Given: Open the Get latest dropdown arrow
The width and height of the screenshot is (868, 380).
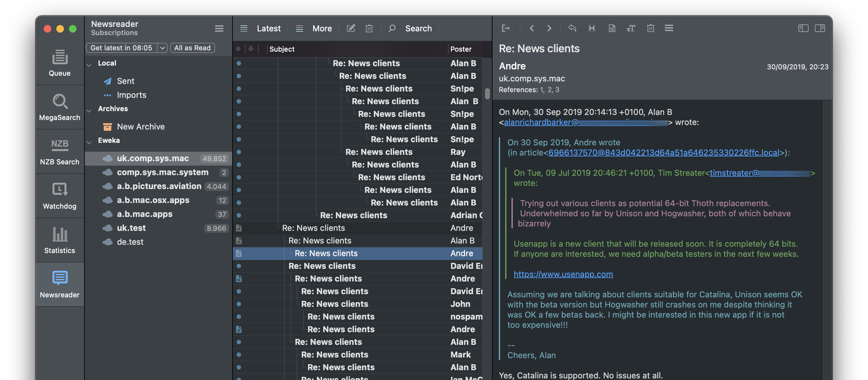Looking at the screenshot, I should tap(162, 48).
